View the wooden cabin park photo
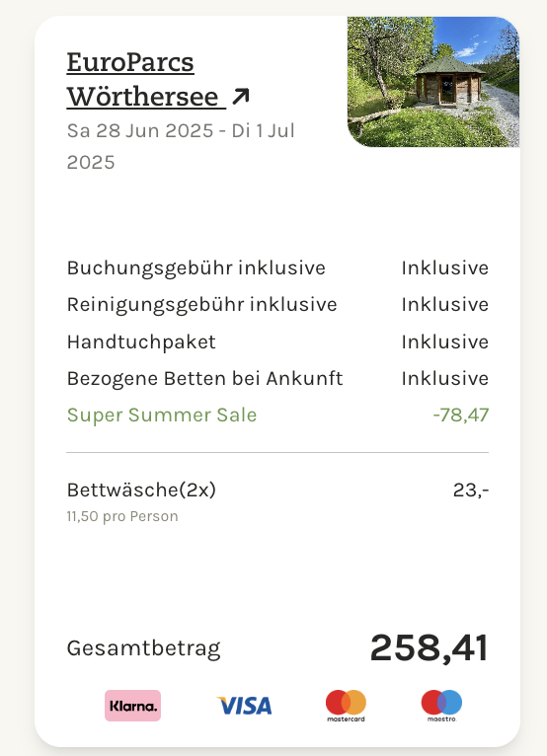 pyautogui.click(x=433, y=82)
